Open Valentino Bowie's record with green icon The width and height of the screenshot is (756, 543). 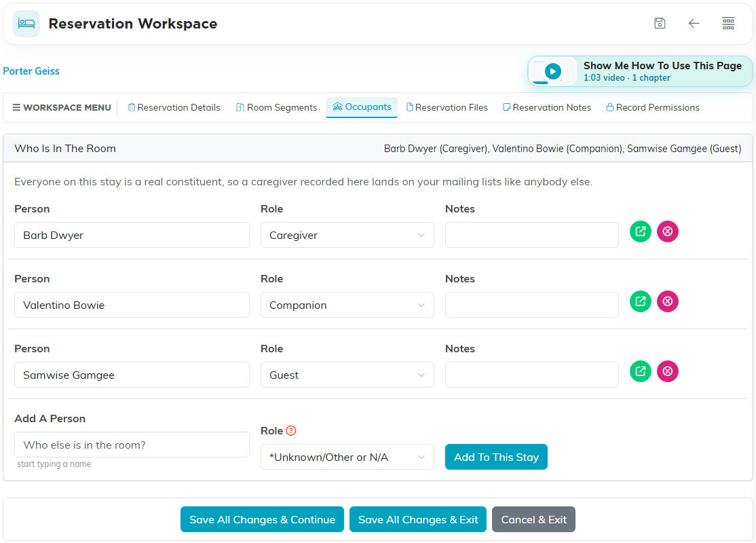tap(640, 301)
